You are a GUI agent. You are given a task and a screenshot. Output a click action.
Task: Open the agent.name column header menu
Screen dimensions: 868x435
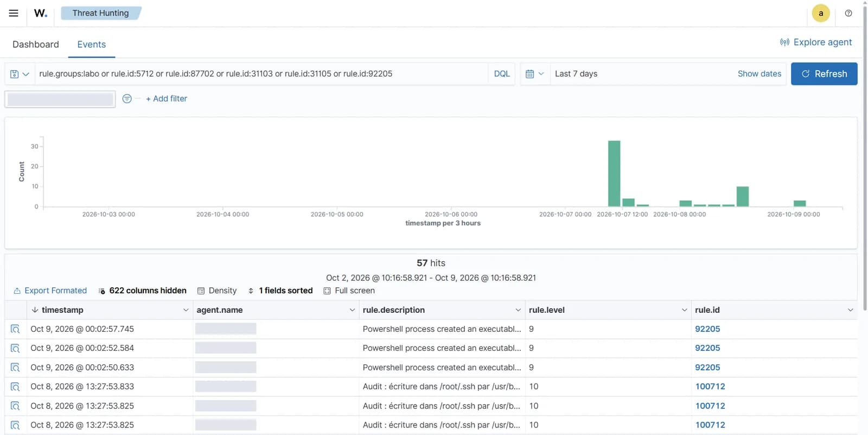point(352,310)
